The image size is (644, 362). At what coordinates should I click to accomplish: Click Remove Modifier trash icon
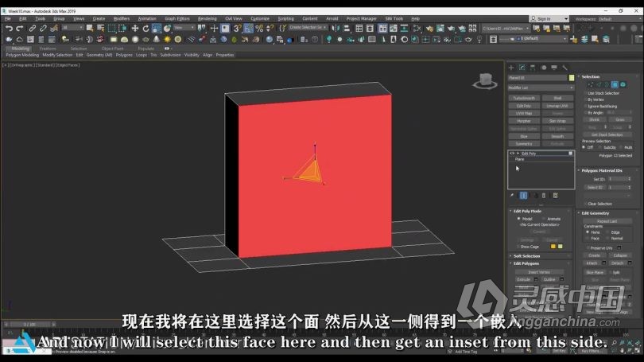544,196
